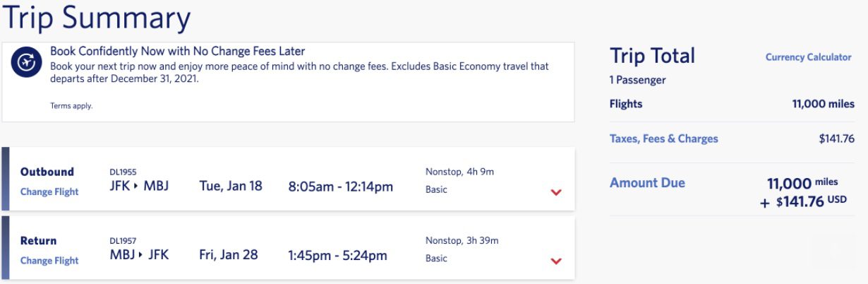The height and width of the screenshot is (284, 868).
Task: Expand the Return flight details chevron
Action: (556, 261)
